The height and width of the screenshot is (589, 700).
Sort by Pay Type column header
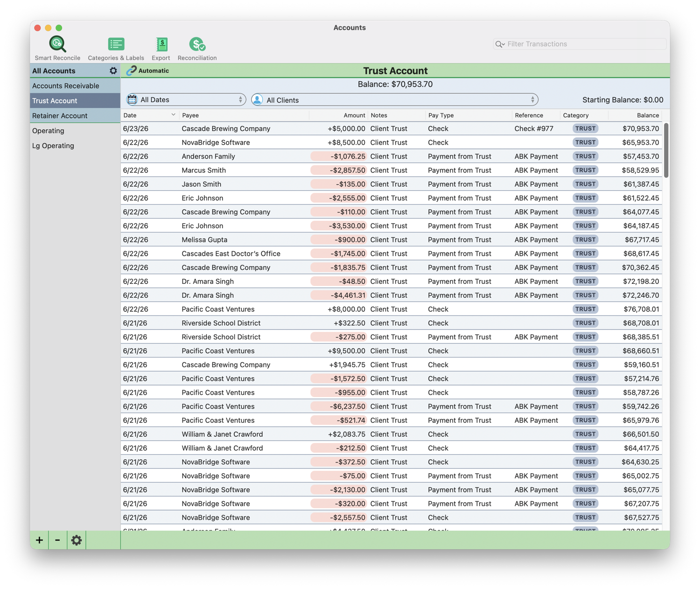(x=469, y=115)
